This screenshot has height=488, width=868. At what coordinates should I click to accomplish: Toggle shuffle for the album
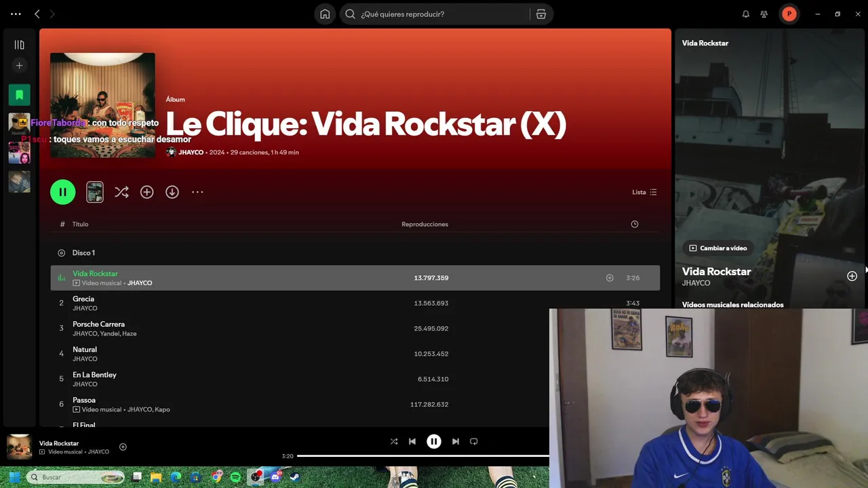click(x=121, y=192)
